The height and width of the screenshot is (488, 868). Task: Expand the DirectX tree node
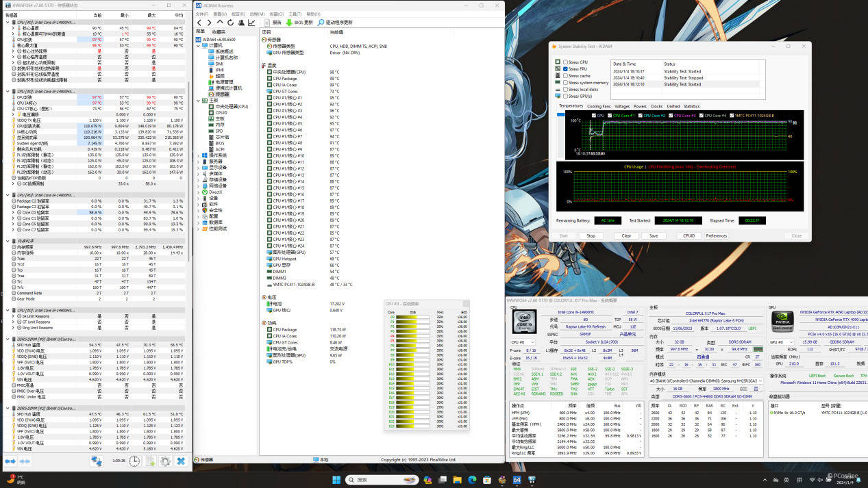(x=199, y=192)
